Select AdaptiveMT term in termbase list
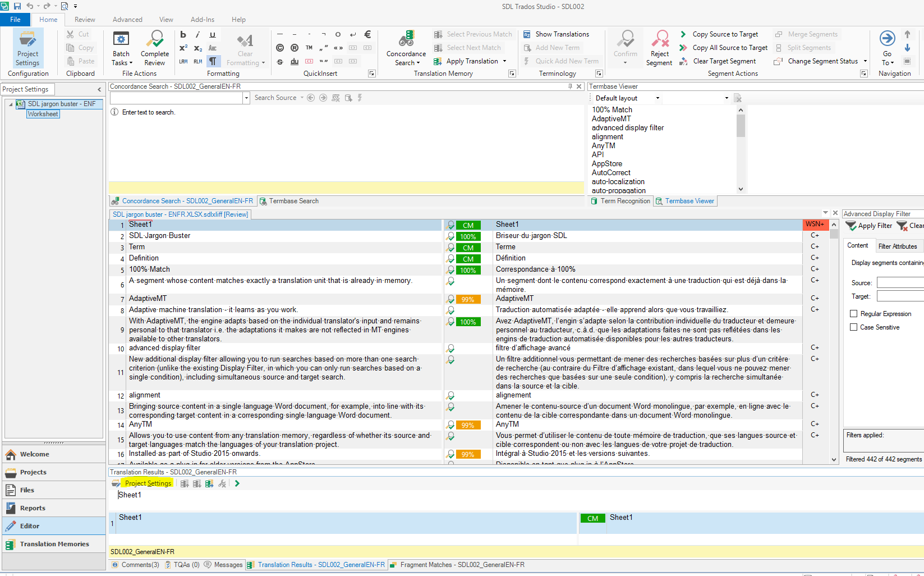The height and width of the screenshot is (576, 924). coord(611,119)
